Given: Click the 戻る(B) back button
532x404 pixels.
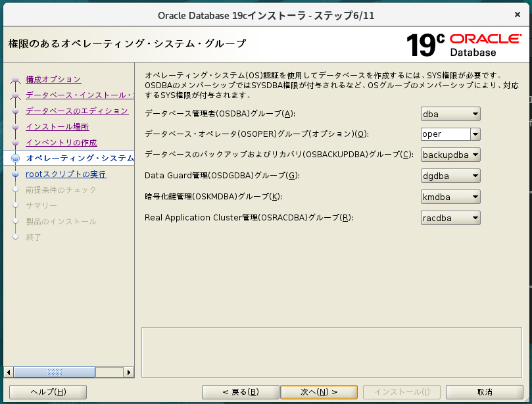Looking at the screenshot, I should coord(241,392).
